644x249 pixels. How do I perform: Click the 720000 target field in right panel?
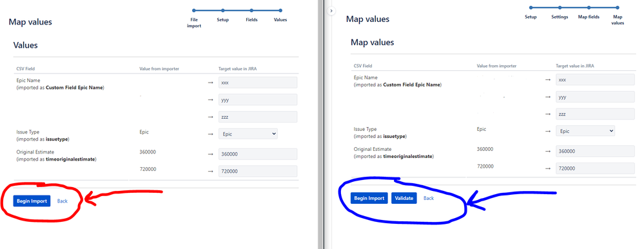click(595, 168)
